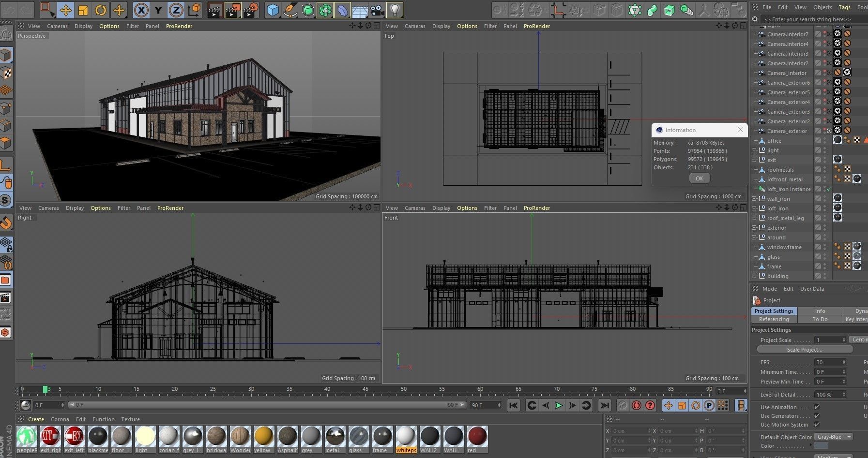
Task: Open the Array/Cloner generator icon
Action: click(325, 10)
